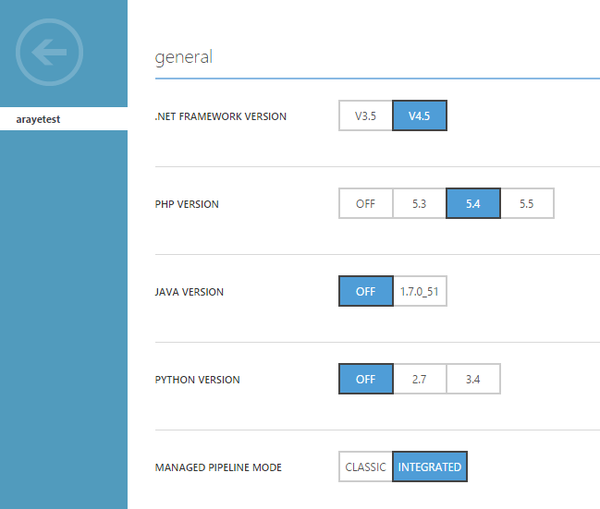Click the JAVA VERSION label
The width and height of the screenshot is (600, 509).
tap(189, 293)
